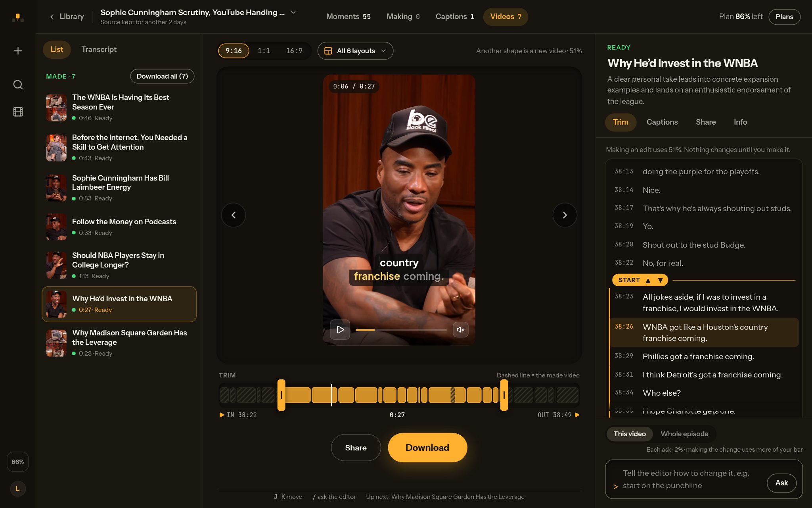Click the trim start handle on timeline

pos(281,395)
